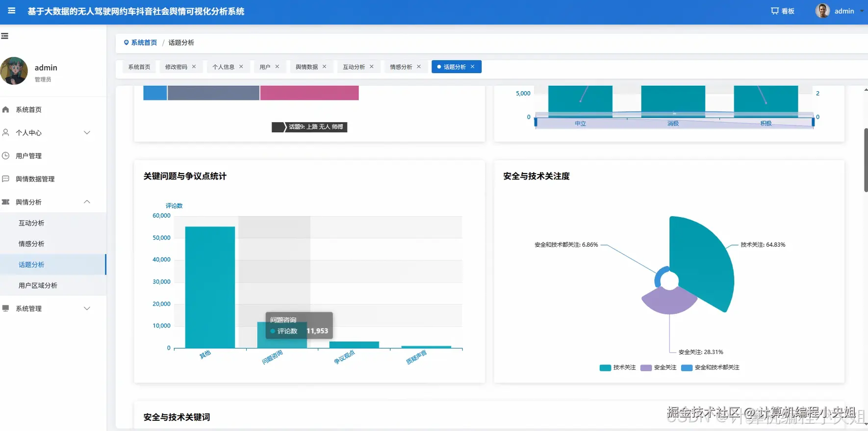This screenshot has width=868, height=431.
Task: Switch to the 系统首页 tab
Action: [x=139, y=67]
